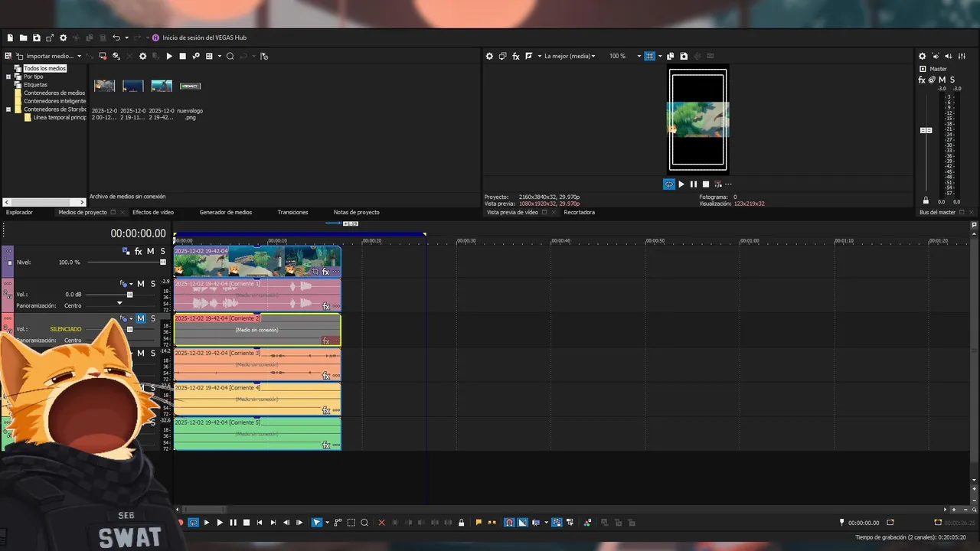980x551 pixels.
Task: Copy snapshot to clipboard in preview
Action: (671, 56)
